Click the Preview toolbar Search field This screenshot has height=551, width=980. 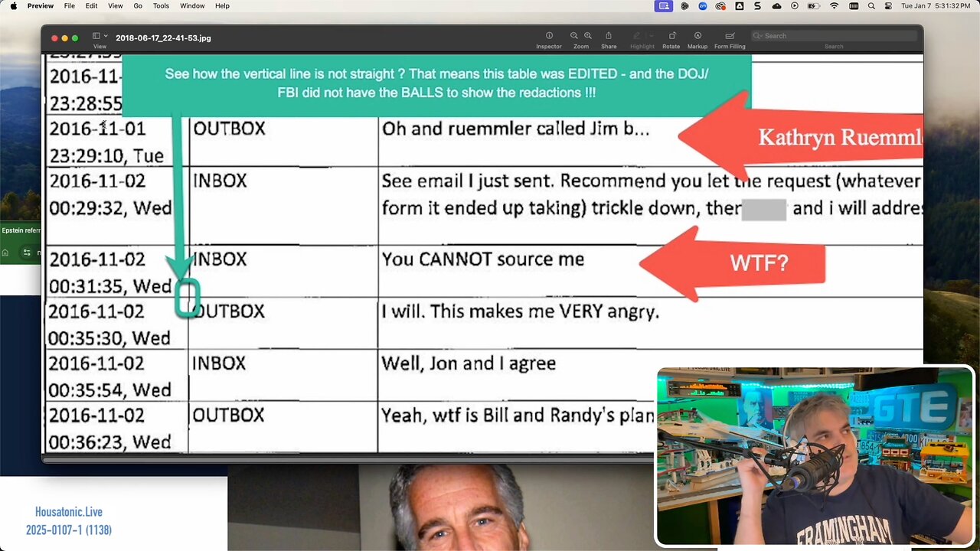tap(834, 36)
